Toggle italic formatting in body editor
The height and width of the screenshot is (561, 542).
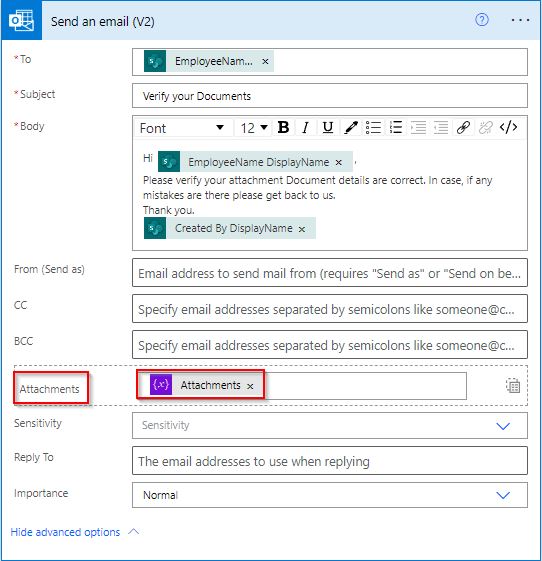(305, 127)
